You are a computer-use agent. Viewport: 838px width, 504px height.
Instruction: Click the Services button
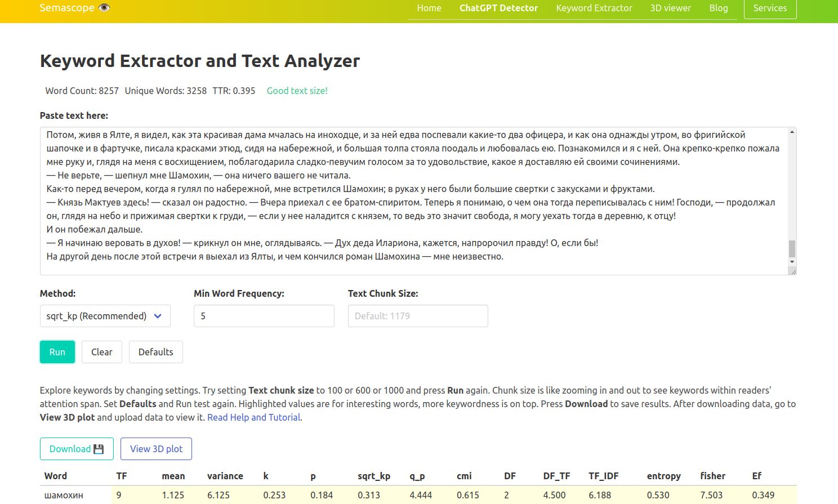[770, 8]
